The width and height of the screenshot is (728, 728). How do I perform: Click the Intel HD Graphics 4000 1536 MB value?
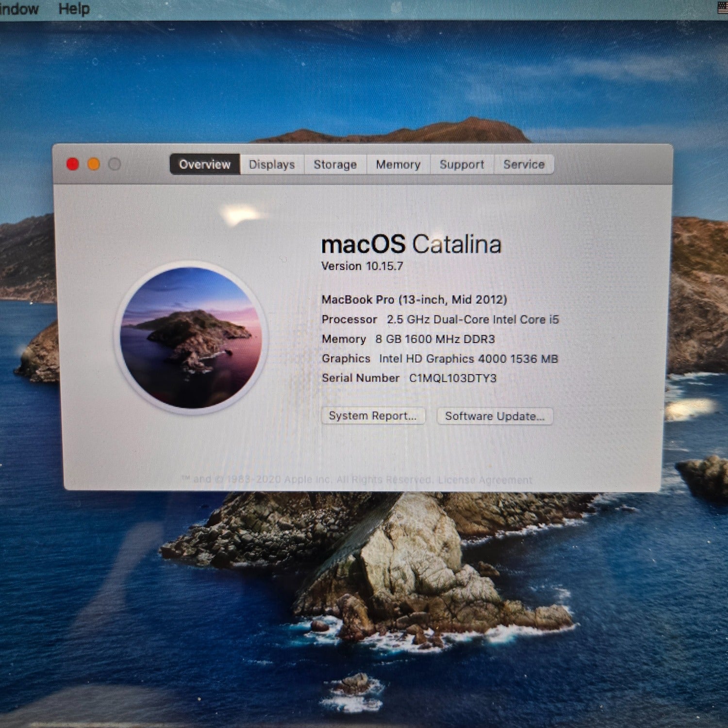469,359
